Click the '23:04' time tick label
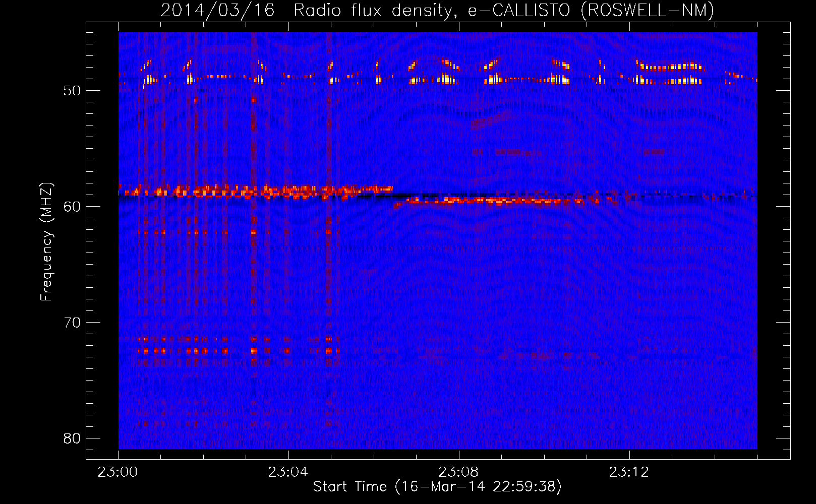816x504 pixels. coord(288,472)
